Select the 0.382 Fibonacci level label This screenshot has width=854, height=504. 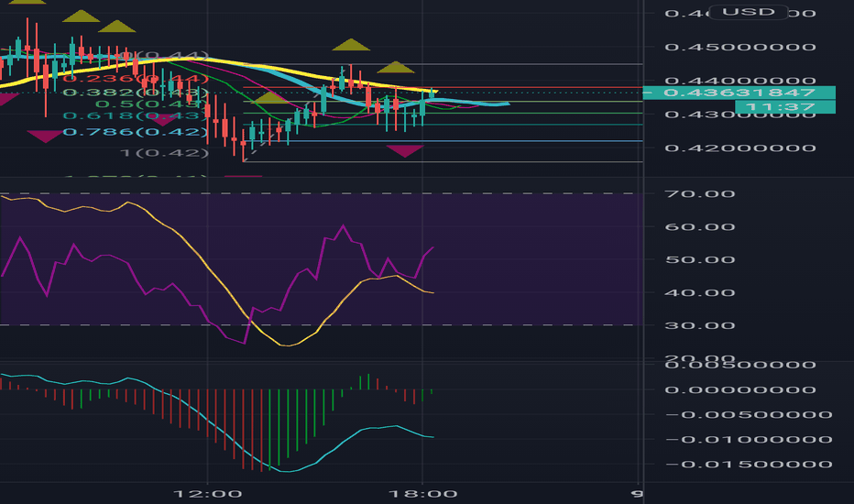136,93
